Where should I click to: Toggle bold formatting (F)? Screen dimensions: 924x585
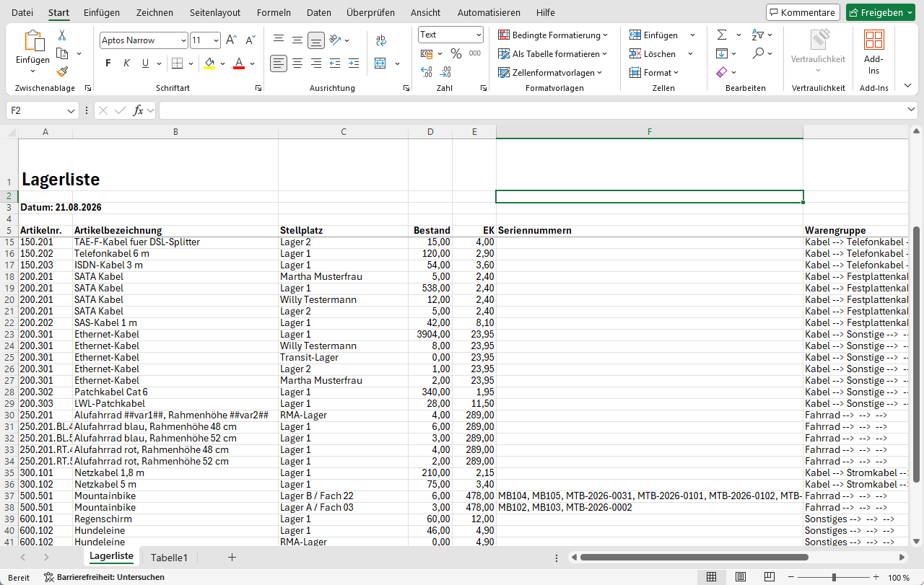click(108, 63)
